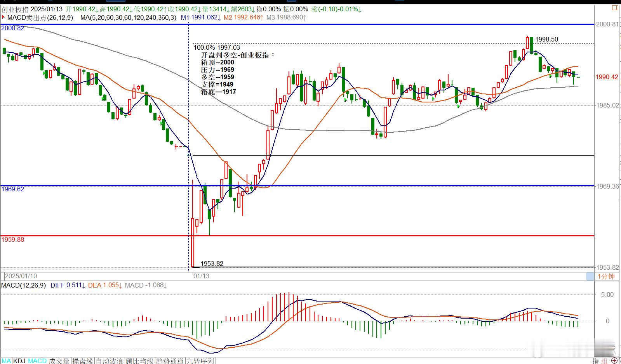Click the 1985.02 price axis label

pyautogui.click(x=608, y=105)
